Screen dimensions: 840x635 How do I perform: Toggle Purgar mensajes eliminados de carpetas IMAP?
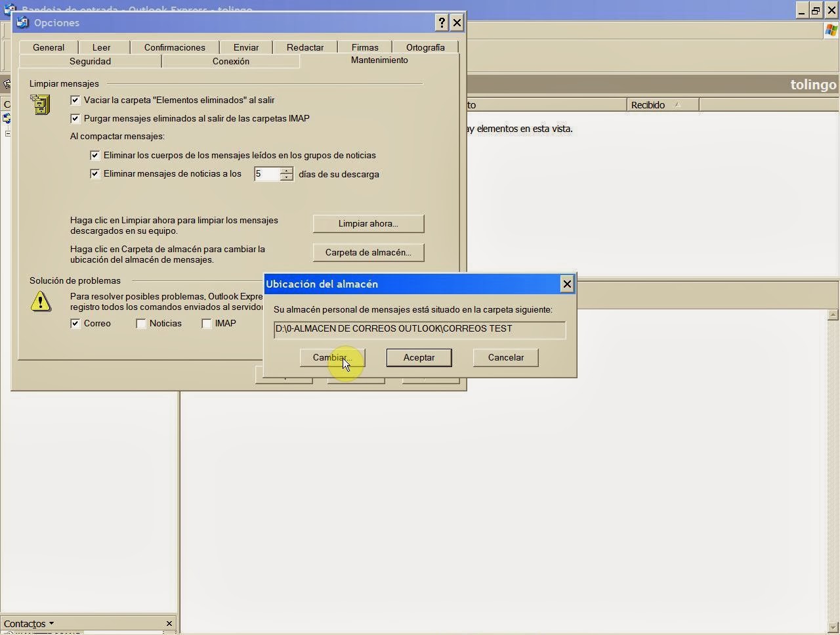75,118
